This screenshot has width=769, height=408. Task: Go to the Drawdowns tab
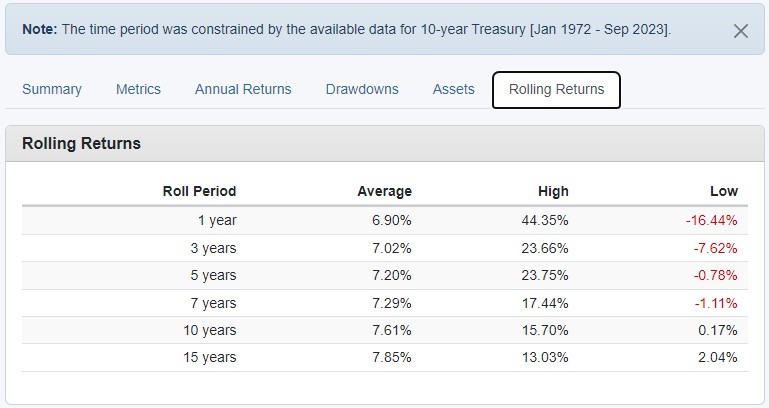(x=362, y=89)
